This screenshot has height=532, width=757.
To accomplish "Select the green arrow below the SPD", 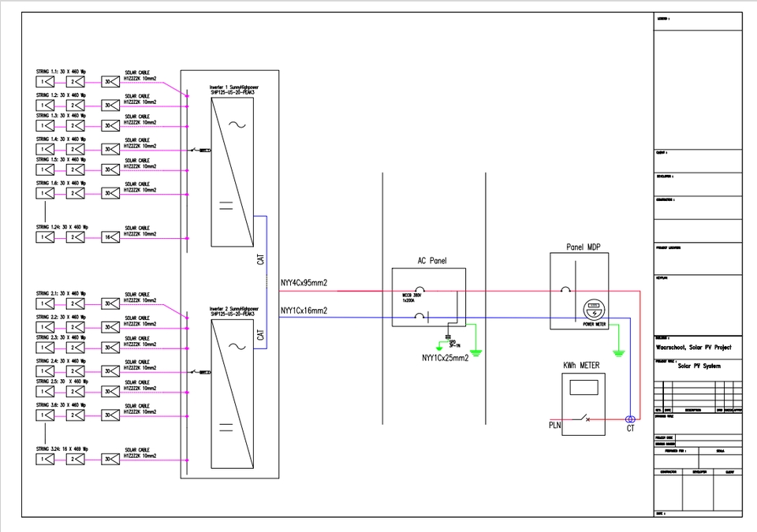I will click(x=439, y=348).
